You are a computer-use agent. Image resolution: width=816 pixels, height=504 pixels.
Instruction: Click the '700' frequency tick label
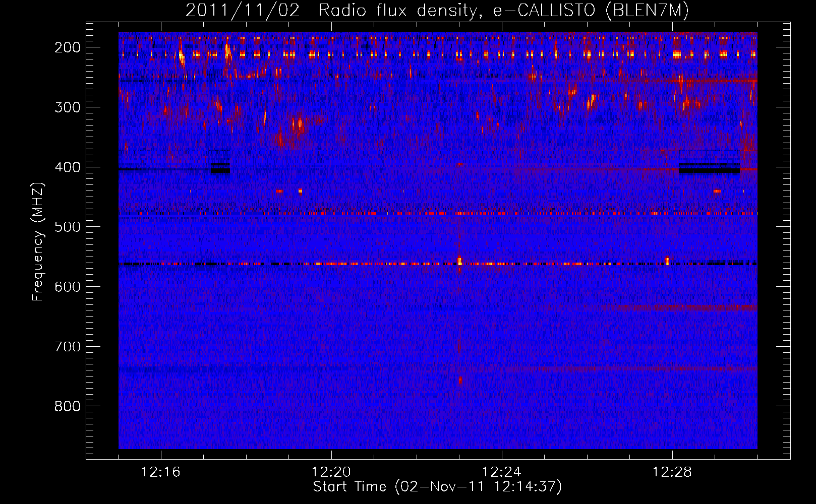tap(68, 347)
